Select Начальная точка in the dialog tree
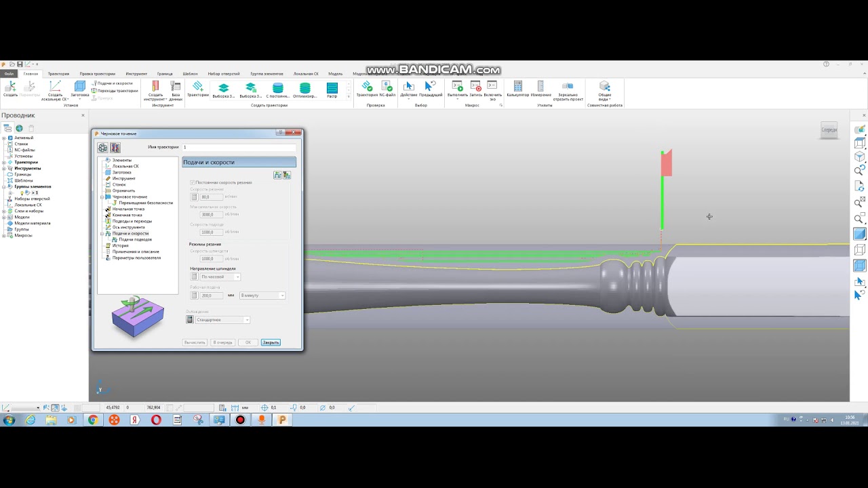868x488 pixels. click(x=127, y=209)
